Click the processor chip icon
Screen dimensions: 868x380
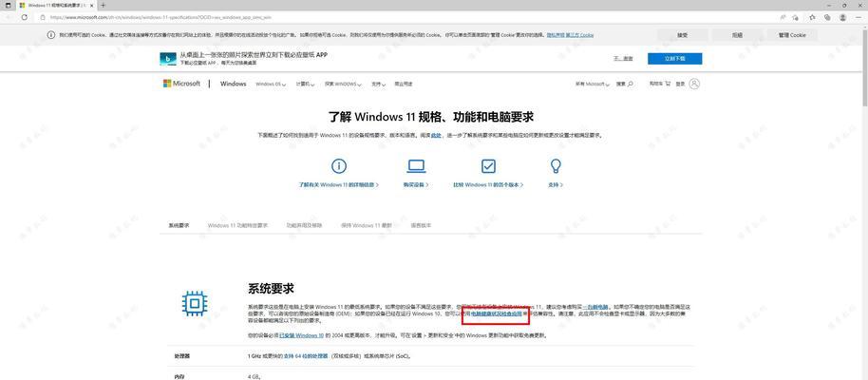coord(195,303)
